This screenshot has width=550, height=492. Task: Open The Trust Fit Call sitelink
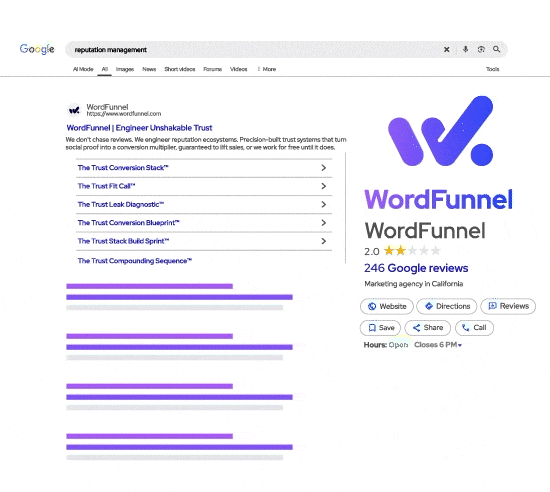(106, 186)
